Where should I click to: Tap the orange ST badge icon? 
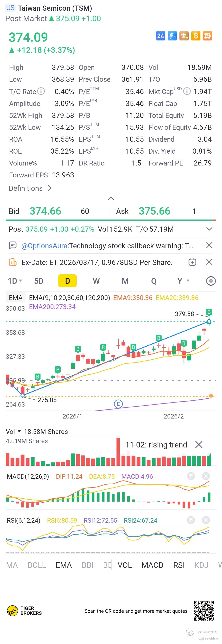[207, 36]
